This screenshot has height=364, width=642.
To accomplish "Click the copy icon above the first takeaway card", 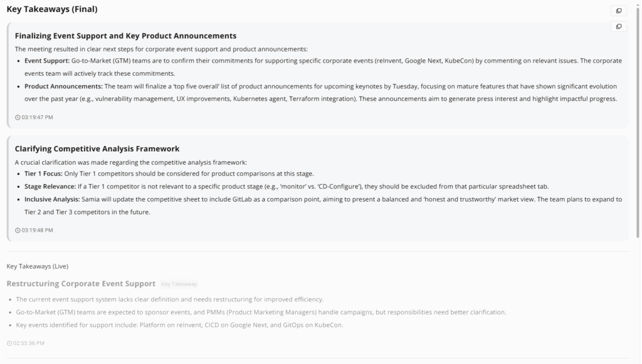I will (x=619, y=10).
